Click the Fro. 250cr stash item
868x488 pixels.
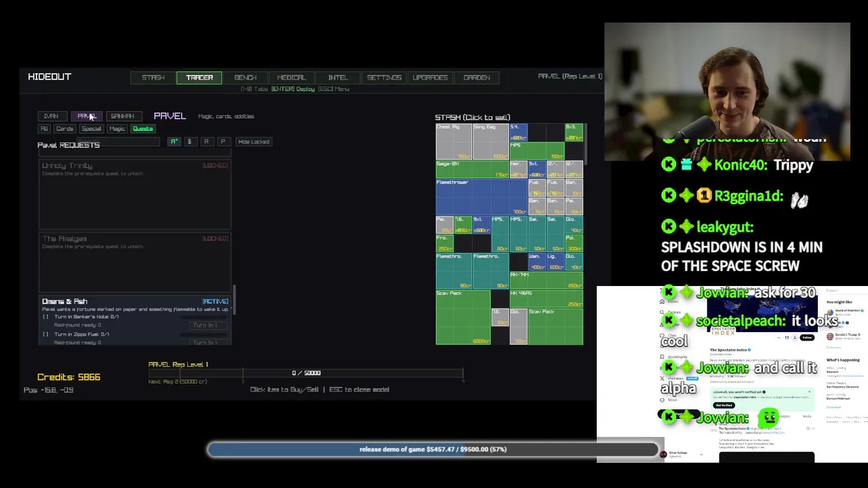444,243
